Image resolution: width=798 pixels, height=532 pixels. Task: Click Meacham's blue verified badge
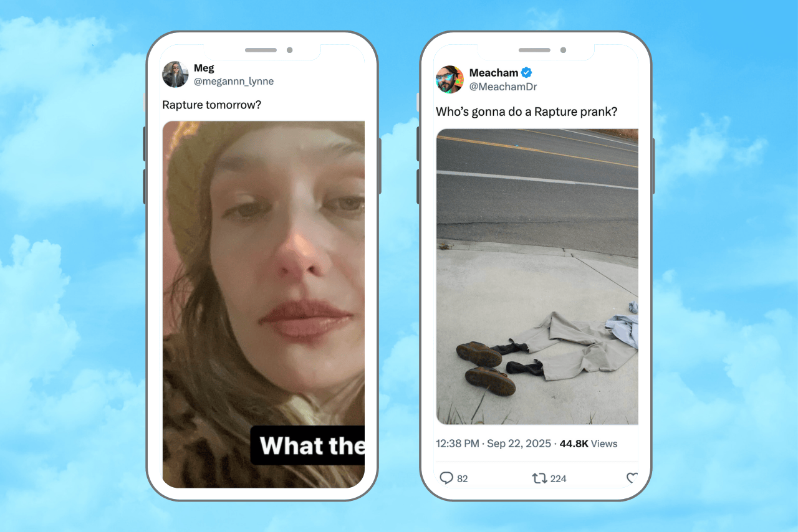pyautogui.click(x=527, y=73)
